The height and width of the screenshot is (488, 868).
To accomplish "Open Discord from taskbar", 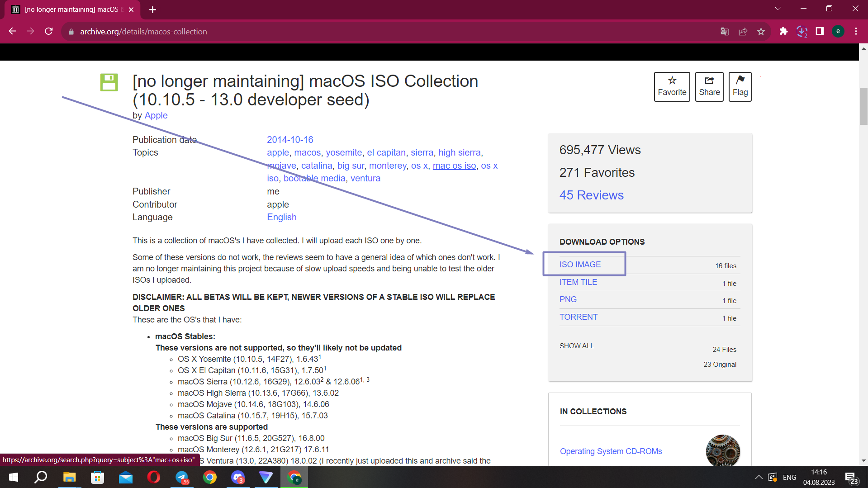I will click(238, 477).
